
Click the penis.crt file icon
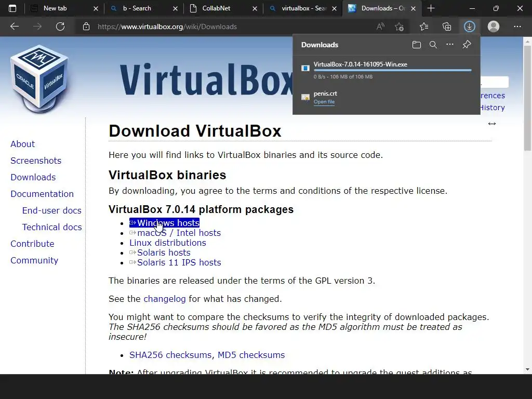[305, 98]
